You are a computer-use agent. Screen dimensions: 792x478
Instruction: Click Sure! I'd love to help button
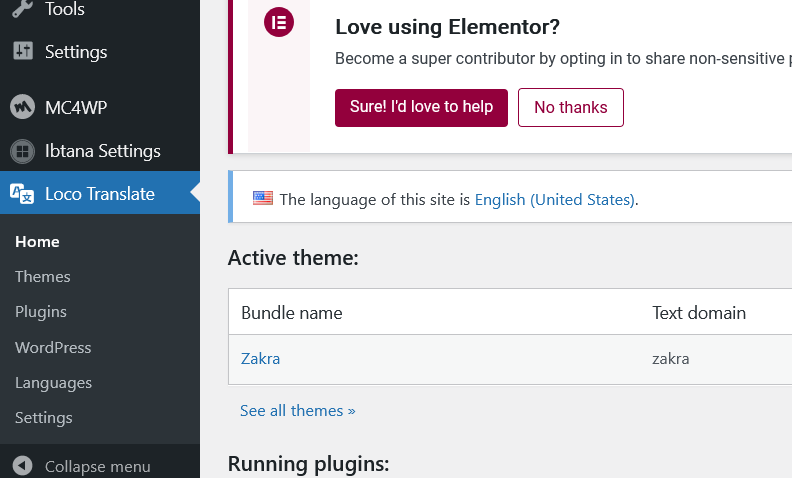(421, 108)
